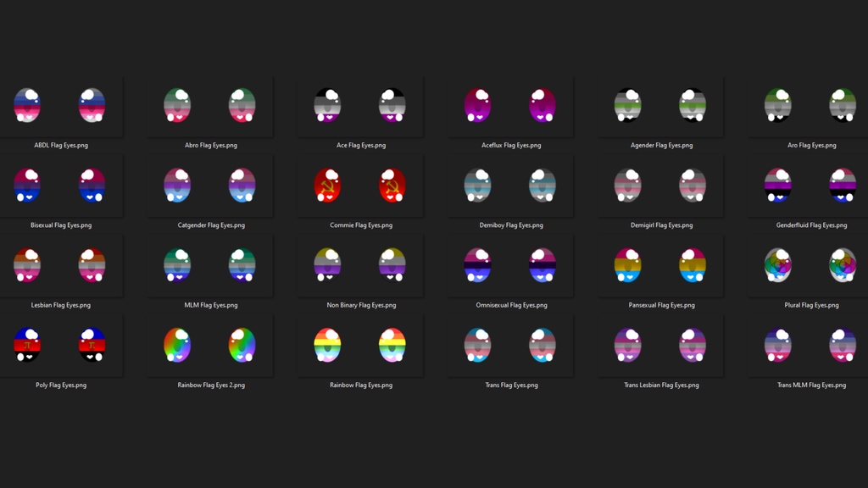The height and width of the screenshot is (488, 868).
Task: Open Bisexual Flag Eyes.png
Action: pyautogui.click(x=60, y=185)
